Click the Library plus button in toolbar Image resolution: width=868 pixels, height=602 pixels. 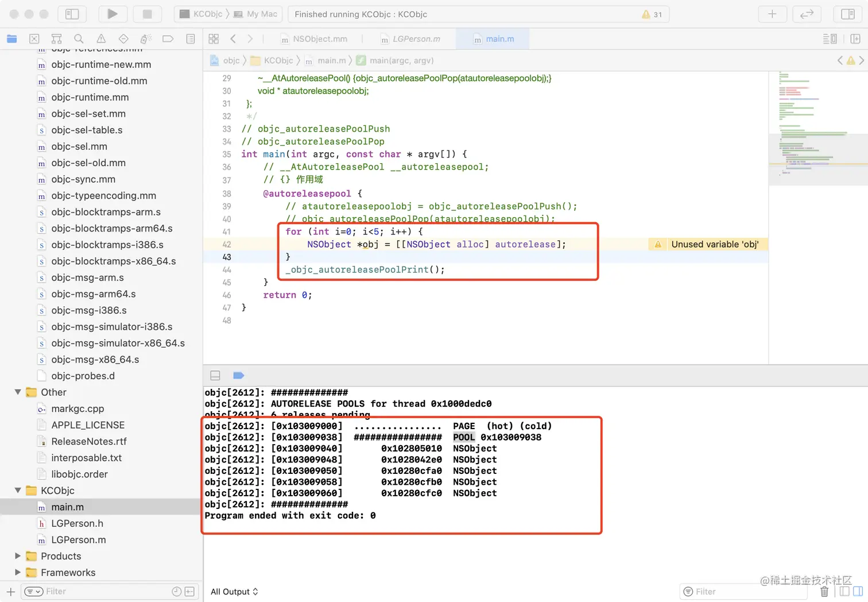point(772,14)
